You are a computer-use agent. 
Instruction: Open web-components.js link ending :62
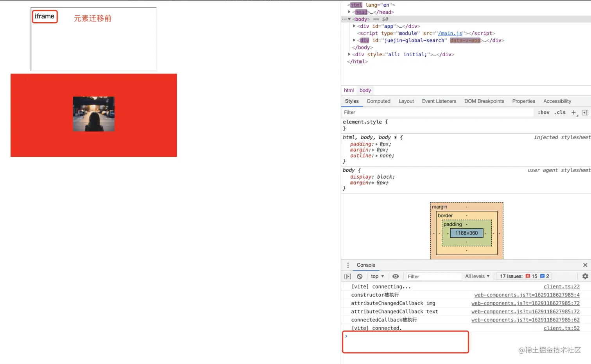525,320
